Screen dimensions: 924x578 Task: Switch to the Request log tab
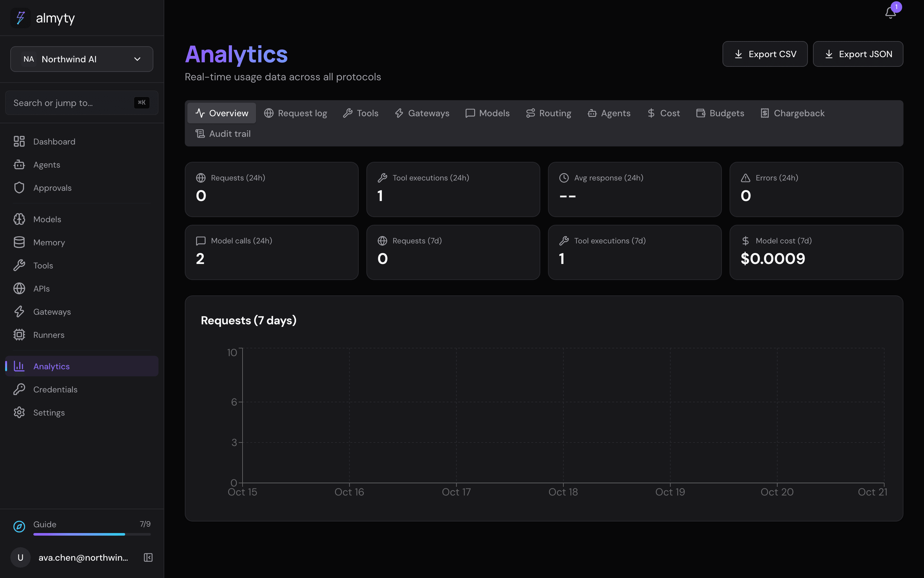coord(295,113)
